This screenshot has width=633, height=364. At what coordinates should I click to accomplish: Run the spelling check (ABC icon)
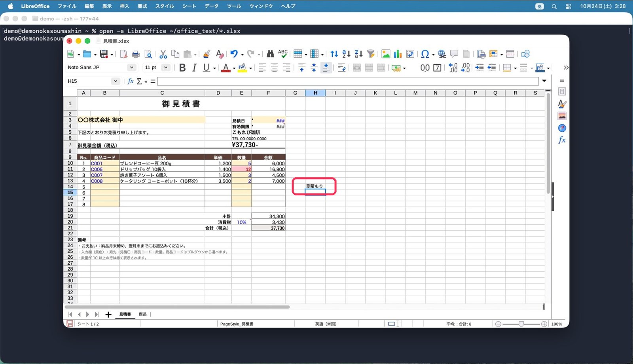283,53
